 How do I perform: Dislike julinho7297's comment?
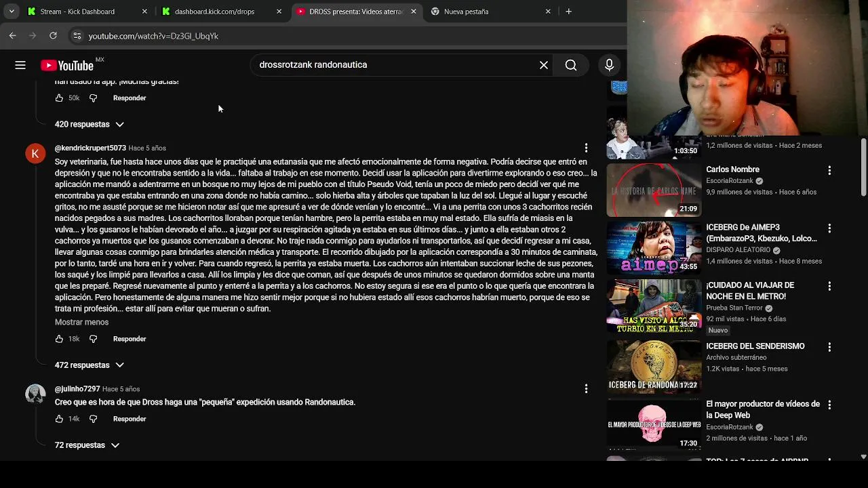(x=94, y=419)
